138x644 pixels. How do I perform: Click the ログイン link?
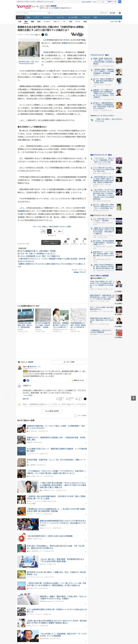click(x=42, y=8)
